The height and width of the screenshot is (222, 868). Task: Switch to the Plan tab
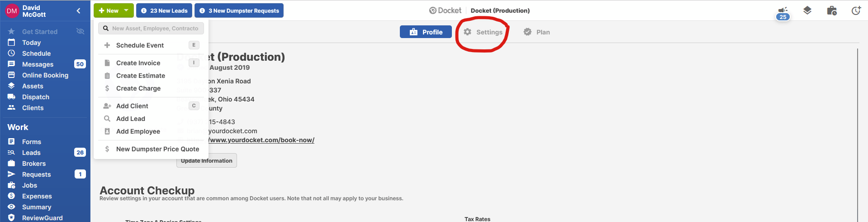(536, 32)
